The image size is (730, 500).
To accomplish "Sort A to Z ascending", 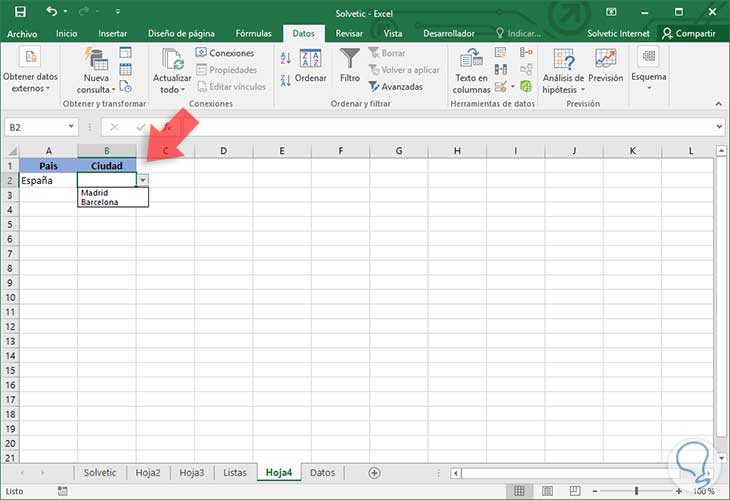I will (286, 58).
